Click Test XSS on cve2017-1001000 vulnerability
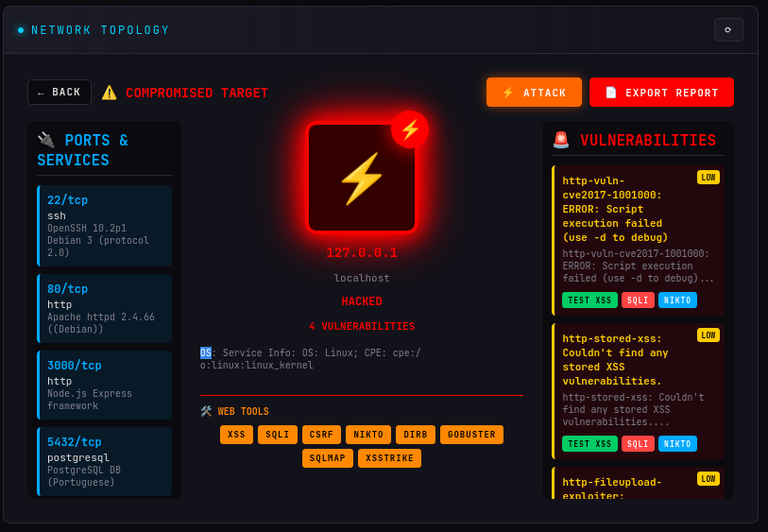 (589, 300)
